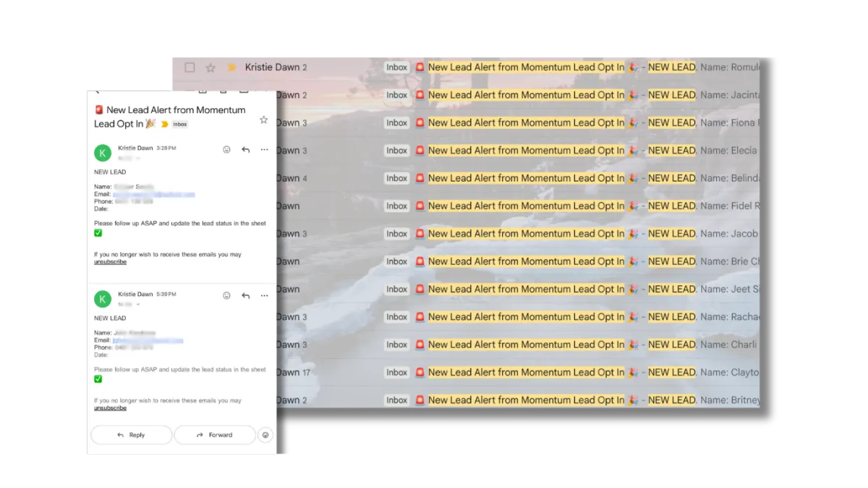
Task: Open more options on the 3:28 PM message
Action: 264,149
